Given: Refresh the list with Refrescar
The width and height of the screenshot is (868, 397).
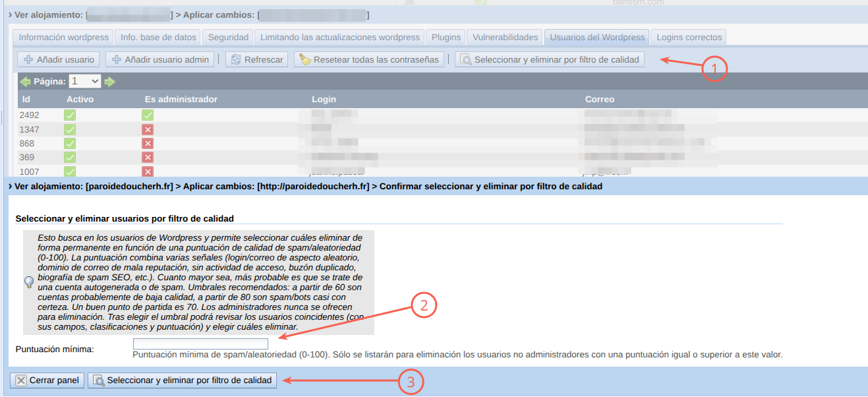Looking at the screenshot, I should pos(257,59).
